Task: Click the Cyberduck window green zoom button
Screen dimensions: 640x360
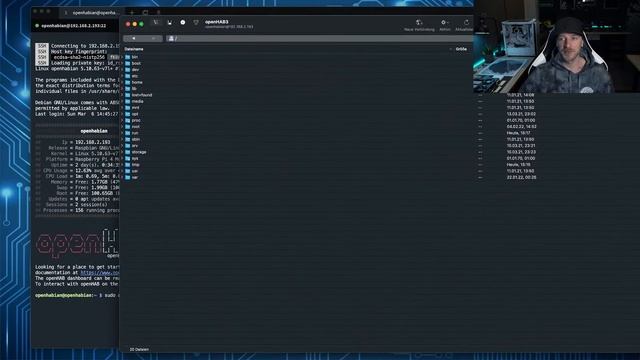Action: [141, 24]
